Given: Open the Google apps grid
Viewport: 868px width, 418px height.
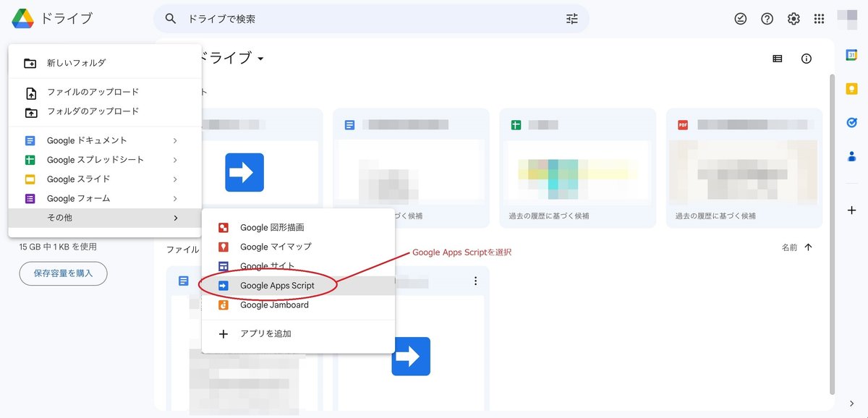Looking at the screenshot, I should [820, 19].
